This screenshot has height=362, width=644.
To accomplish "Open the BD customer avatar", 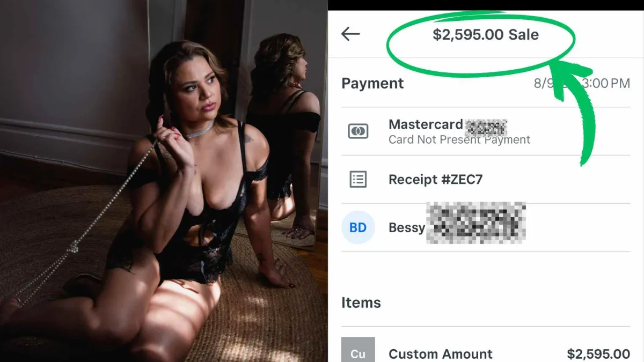I will (358, 227).
